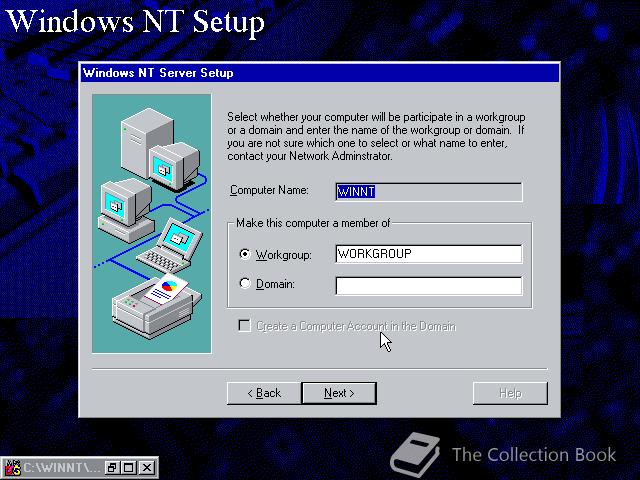Viewport: 640px width, 480px height.
Task: Focus the Workgroup name field
Action: [429, 254]
